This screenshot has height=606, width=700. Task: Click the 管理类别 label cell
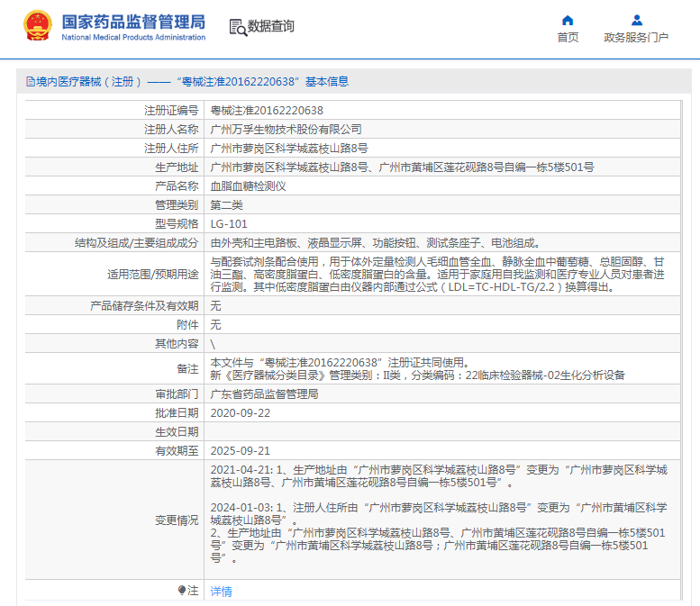[x=114, y=204]
